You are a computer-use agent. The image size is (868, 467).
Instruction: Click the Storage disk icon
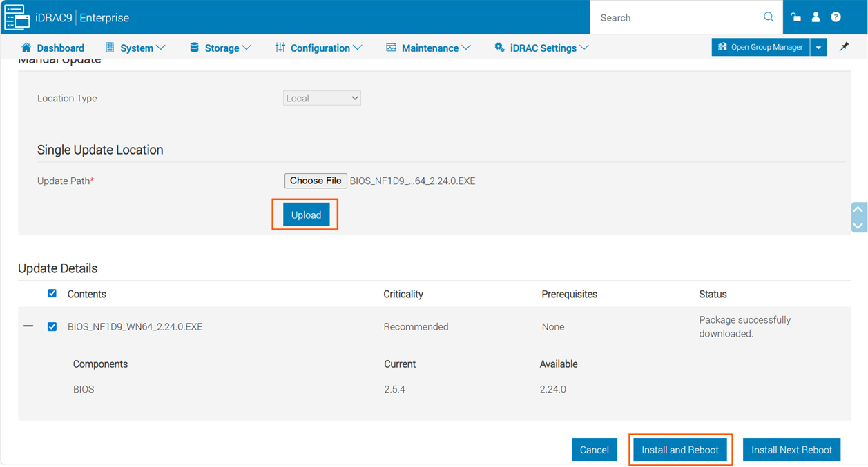pos(194,48)
